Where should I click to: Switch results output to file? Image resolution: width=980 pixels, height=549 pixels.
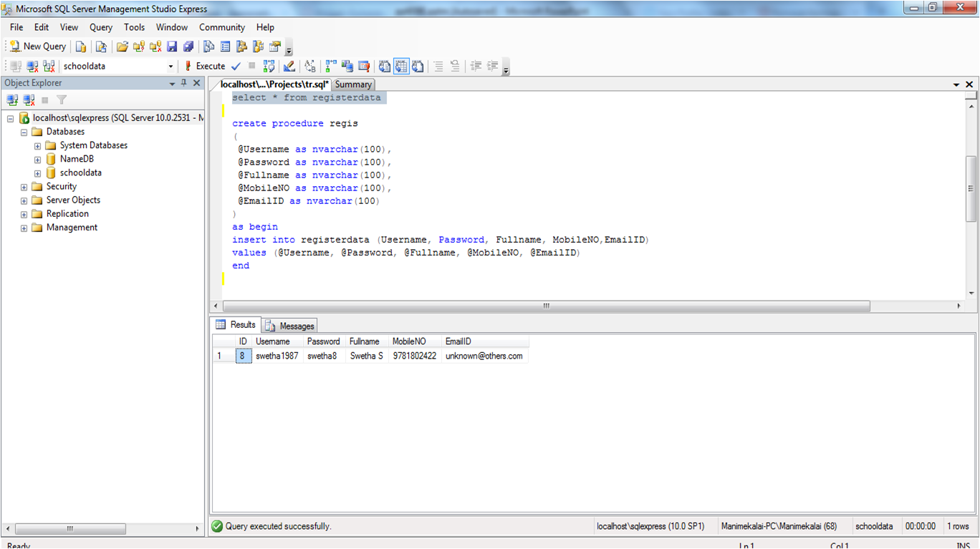[418, 66]
